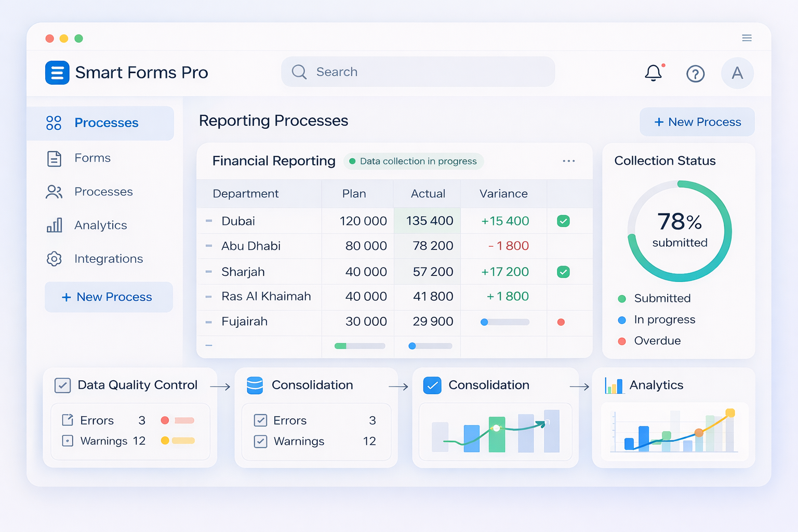Click the Integrations gear icon
This screenshot has width=798, height=532.
tap(54, 259)
